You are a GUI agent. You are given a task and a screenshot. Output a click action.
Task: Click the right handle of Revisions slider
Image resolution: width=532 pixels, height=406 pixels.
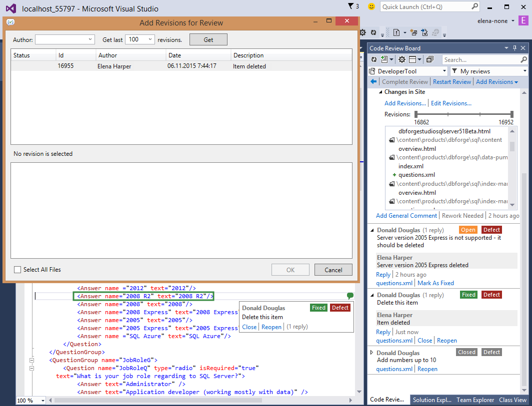pyautogui.click(x=511, y=114)
